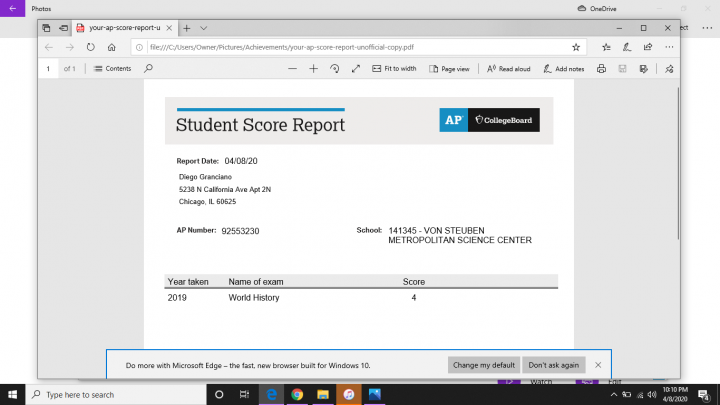
Task: Enter full-screen PDF view
Action: [355, 69]
